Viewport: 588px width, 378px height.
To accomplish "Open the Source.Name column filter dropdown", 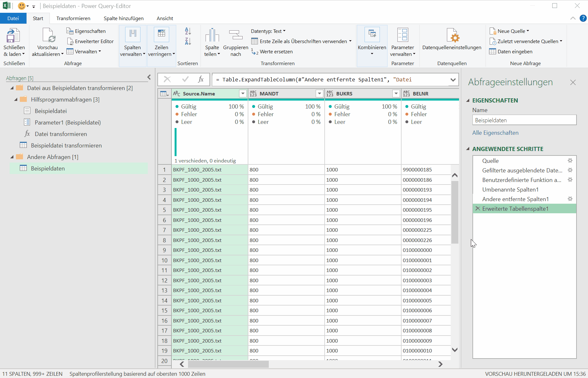I will coord(243,94).
